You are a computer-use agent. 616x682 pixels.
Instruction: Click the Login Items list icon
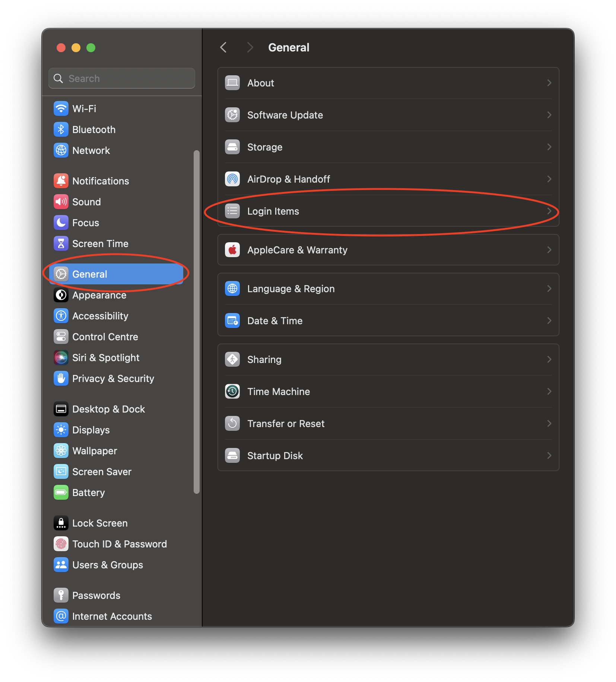tap(232, 211)
